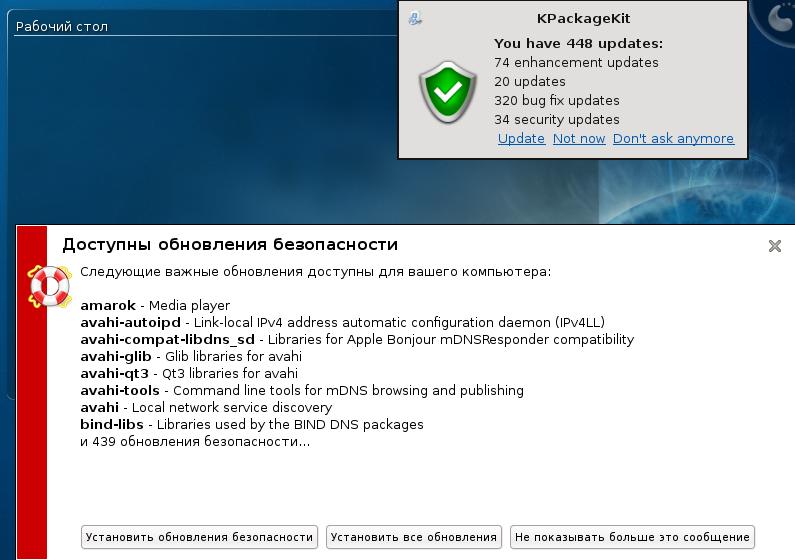Click Установить обновления безопасности button
This screenshot has width=795, height=560.
pyautogui.click(x=199, y=537)
